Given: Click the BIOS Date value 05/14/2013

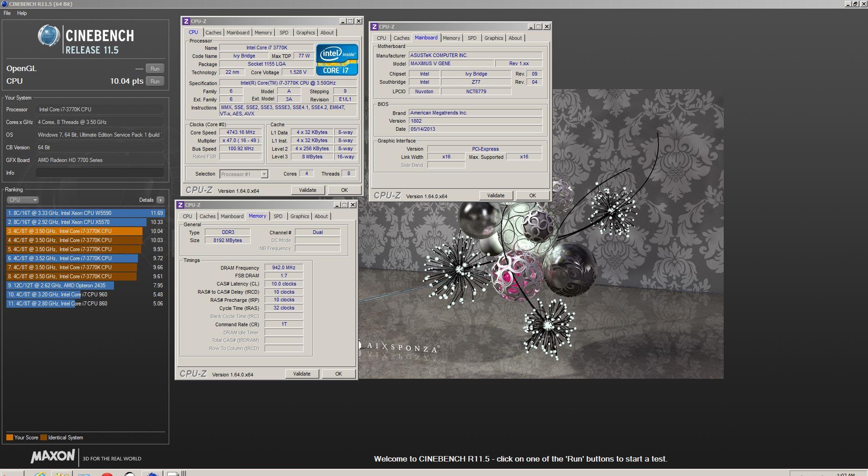Looking at the screenshot, I should tap(475, 129).
